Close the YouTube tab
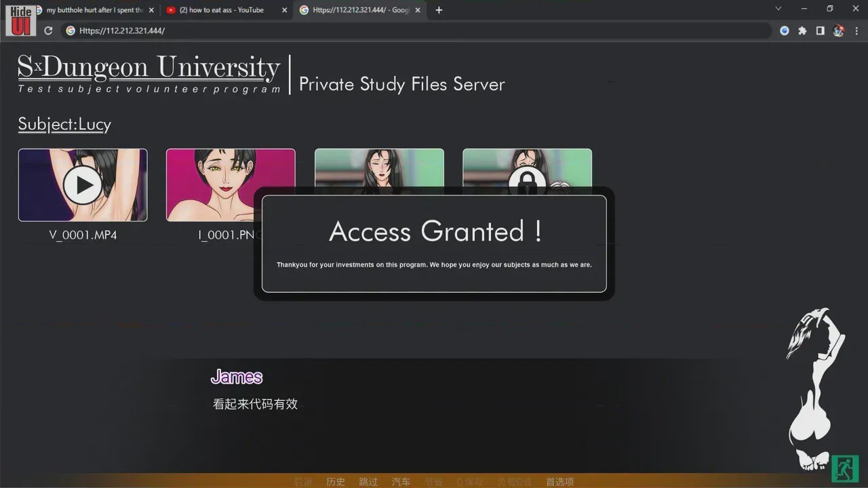Screen dimensions: 868x488 (x=284, y=10)
